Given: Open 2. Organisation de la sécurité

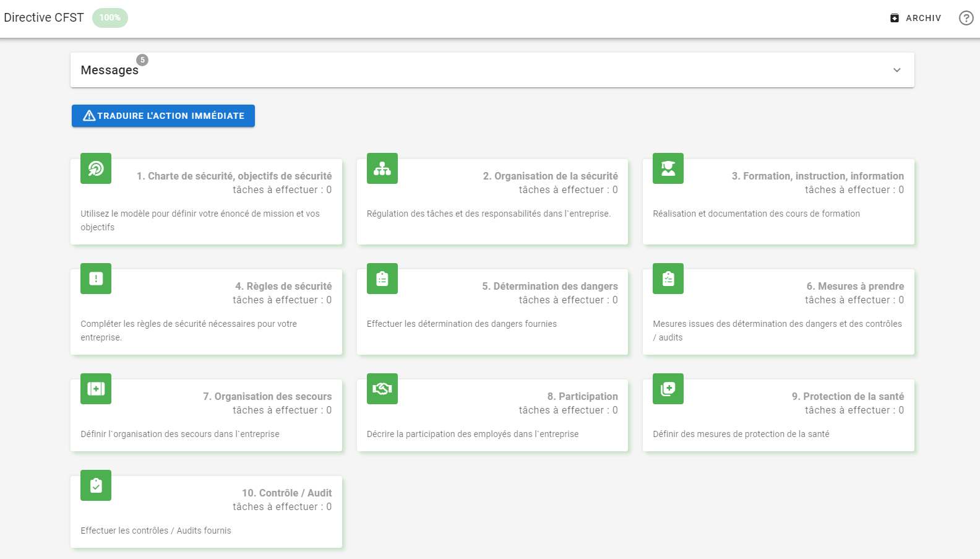Looking at the screenshot, I should coord(551,176).
